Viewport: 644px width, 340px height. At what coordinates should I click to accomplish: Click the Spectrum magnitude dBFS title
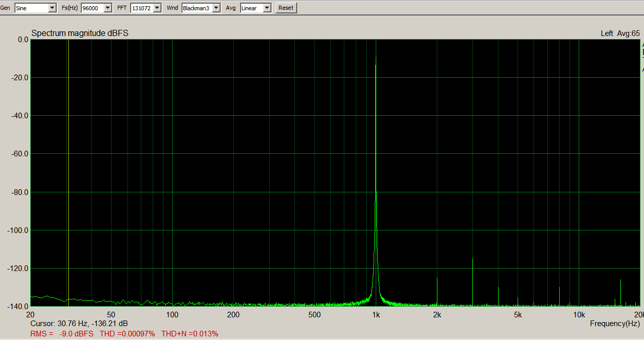(x=80, y=33)
